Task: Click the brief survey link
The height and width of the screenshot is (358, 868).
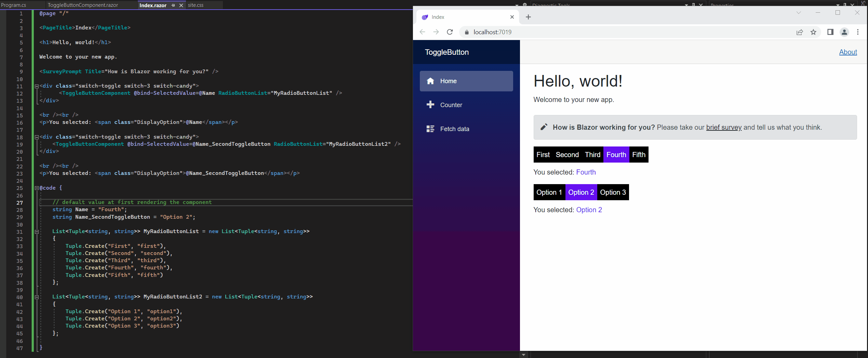Action: [724, 127]
